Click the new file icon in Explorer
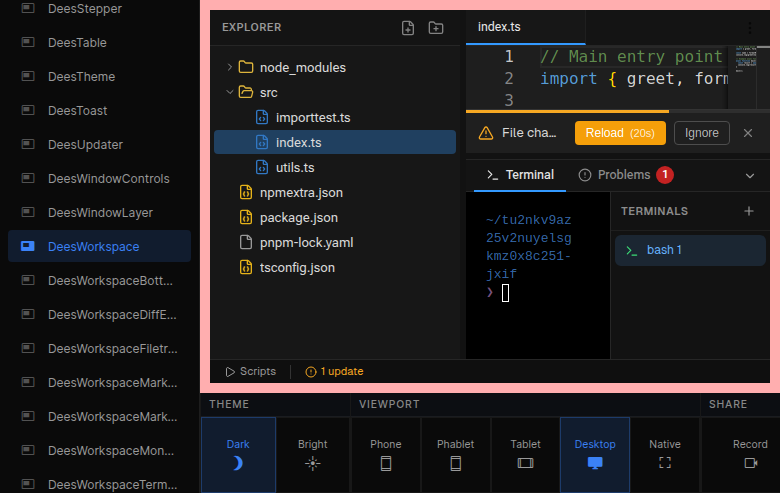This screenshot has height=493, width=780. coord(408,28)
